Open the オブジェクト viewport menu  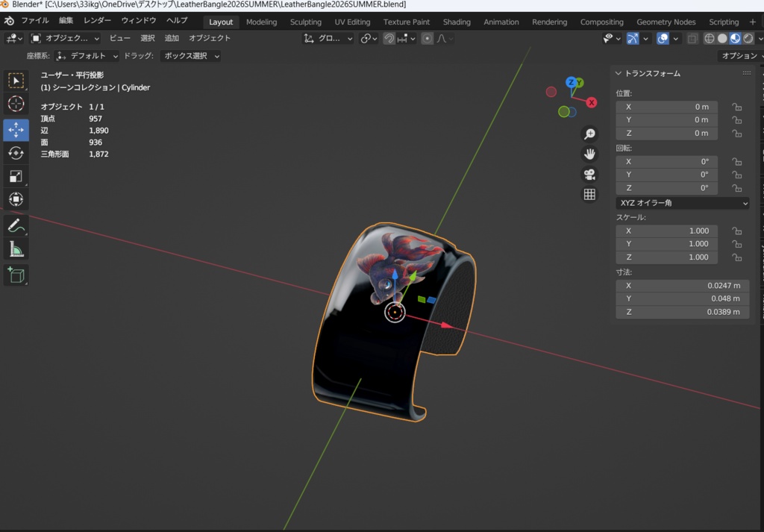210,39
